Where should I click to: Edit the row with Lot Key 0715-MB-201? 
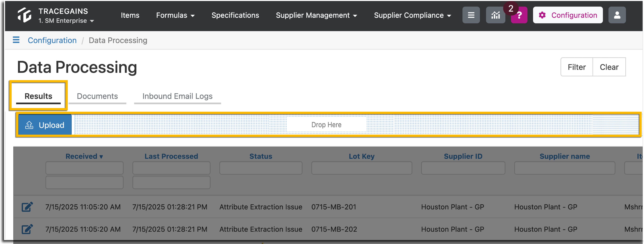[x=27, y=207]
